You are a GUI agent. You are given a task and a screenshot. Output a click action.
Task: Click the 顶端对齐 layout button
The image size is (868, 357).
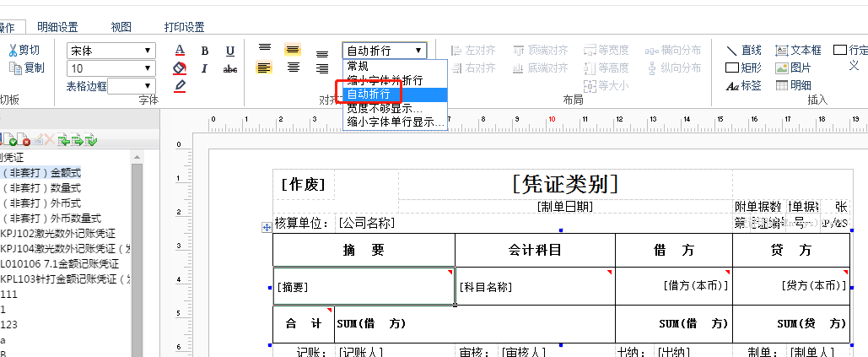(x=540, y=51)
